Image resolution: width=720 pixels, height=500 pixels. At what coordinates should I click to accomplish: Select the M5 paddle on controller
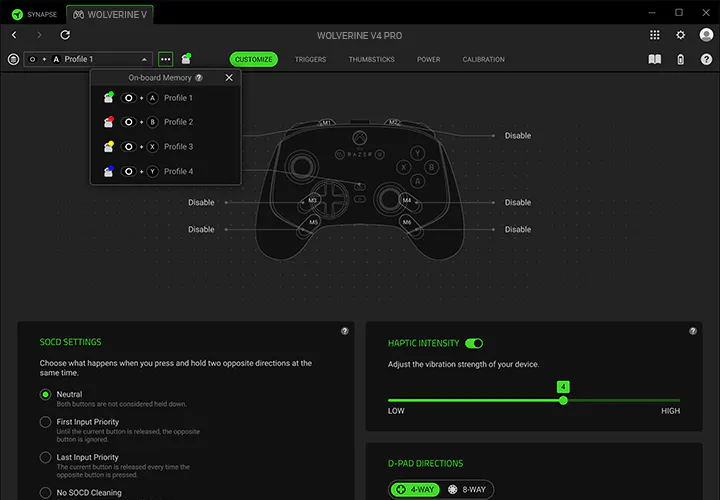tap(313, 222)
